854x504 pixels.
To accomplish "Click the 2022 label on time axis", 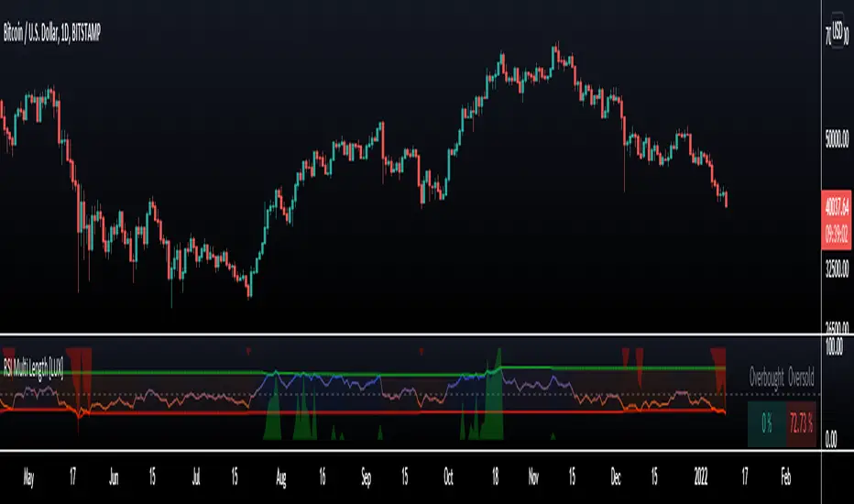I will (701, 477).
